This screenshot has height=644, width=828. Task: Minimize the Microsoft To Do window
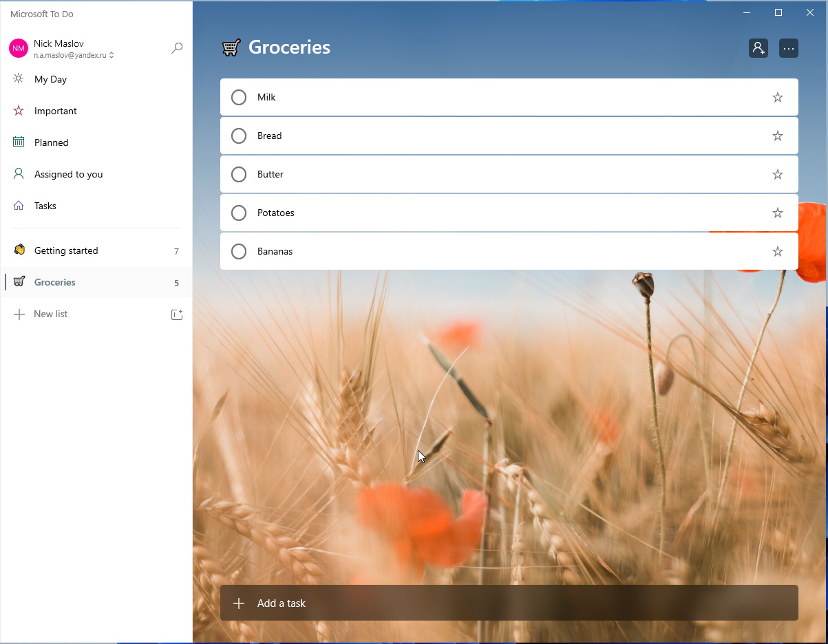pos(747,12)
